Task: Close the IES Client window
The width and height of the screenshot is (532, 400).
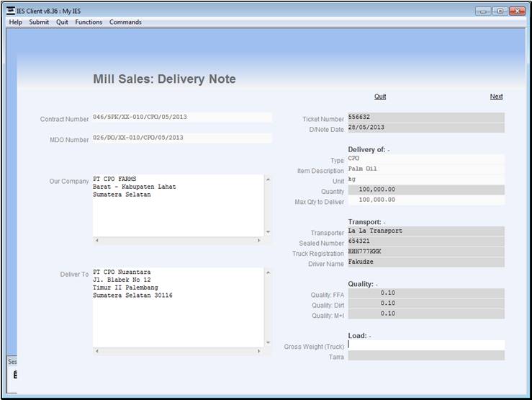Action: coord(517,12)
